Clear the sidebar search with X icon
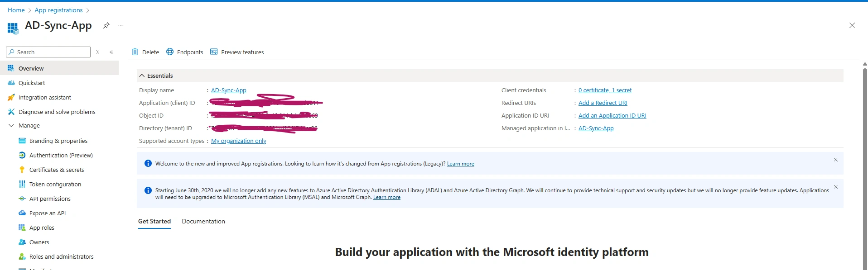This screenshot has height=270, width=868. 98,52
